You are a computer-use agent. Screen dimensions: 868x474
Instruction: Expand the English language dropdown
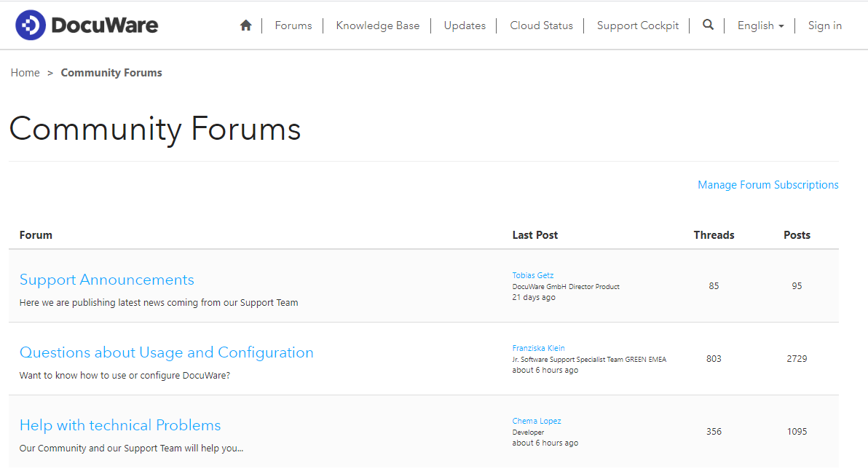(760, 25)
